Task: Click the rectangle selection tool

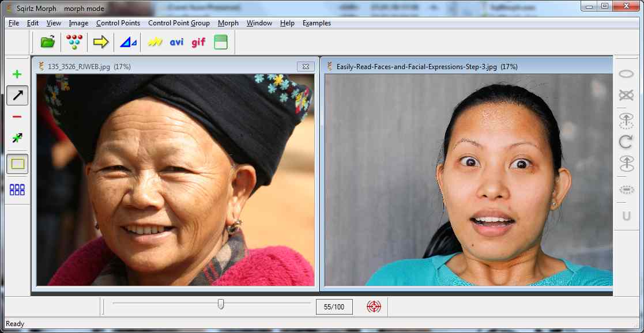Action: (17, 164)
